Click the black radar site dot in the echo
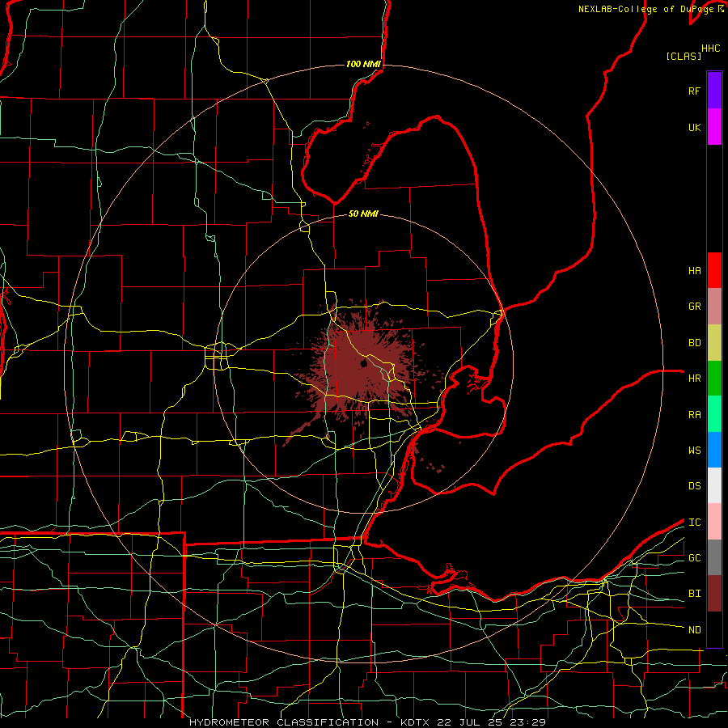The height and width of the screenshot is (728, 728). click(x=364, y=363)
